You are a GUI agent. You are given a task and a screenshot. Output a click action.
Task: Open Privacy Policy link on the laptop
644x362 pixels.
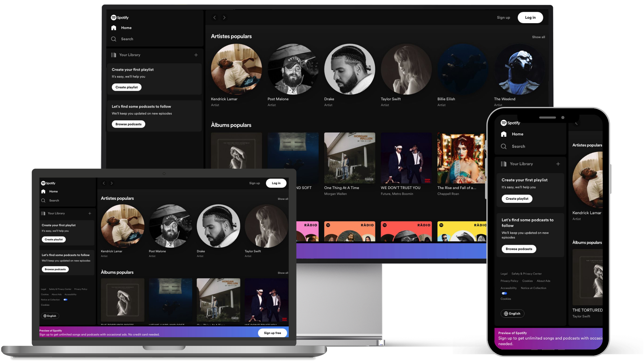81,289
